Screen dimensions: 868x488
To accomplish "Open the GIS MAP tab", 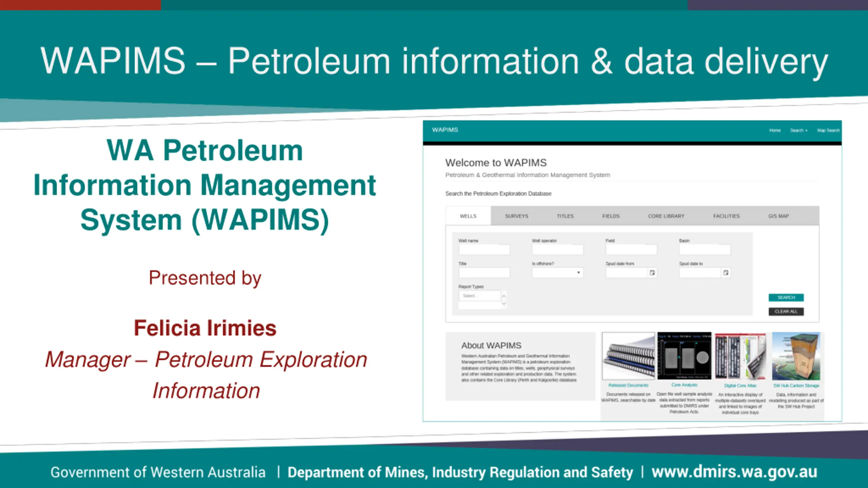I will (778, 216).
